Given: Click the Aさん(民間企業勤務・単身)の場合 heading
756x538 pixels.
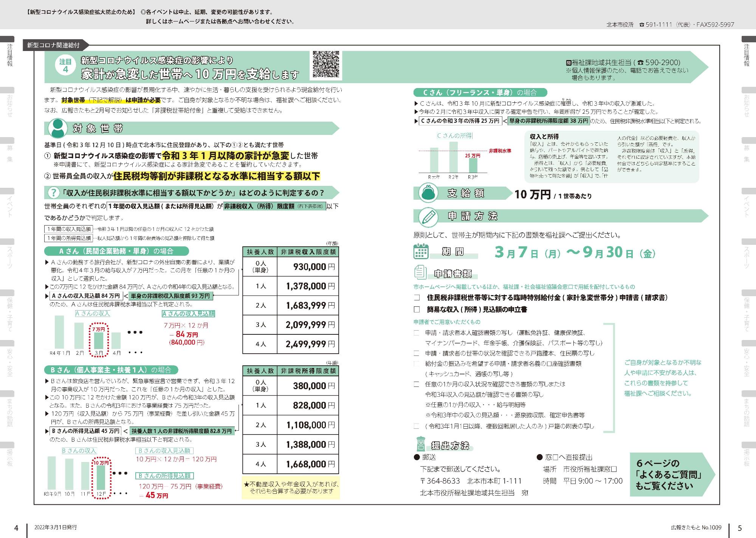Looking at the screenshot, I should (x=116, y=251).
